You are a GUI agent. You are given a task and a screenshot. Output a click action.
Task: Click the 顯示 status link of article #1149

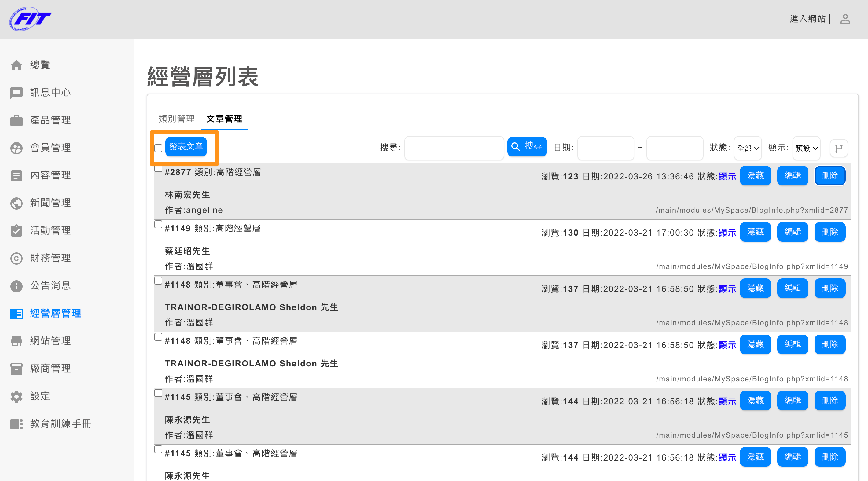click(727, 233)
